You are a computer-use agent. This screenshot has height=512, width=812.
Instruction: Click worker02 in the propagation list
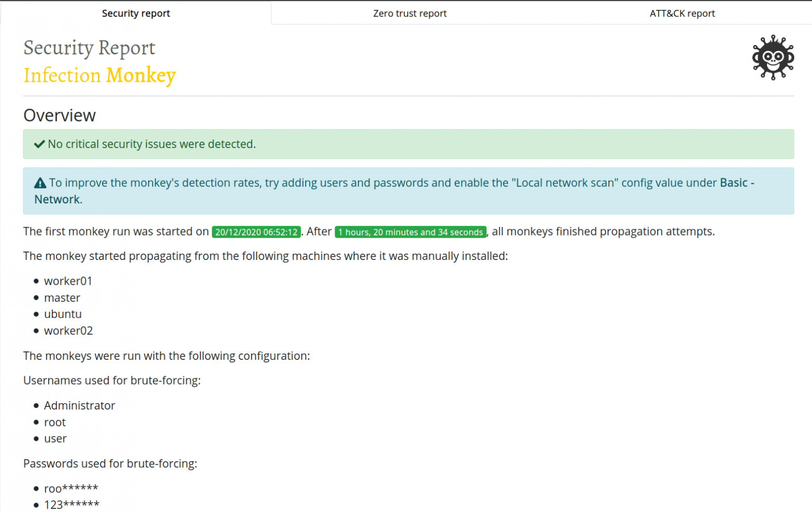point(68,330)
